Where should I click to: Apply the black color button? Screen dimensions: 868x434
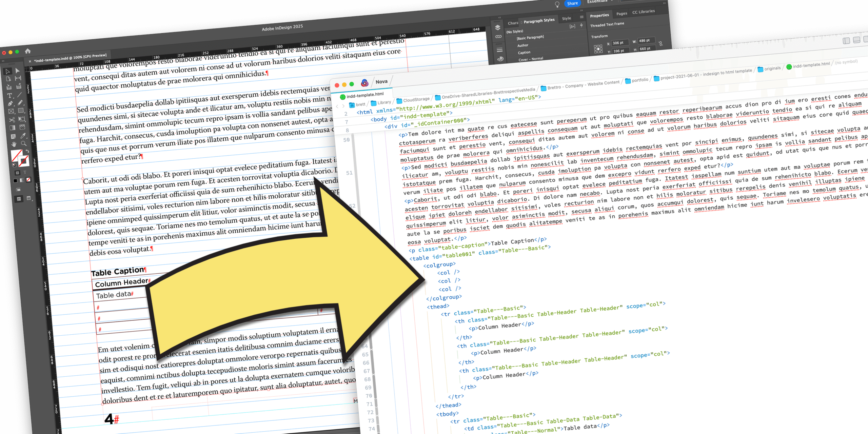[15, 181]
